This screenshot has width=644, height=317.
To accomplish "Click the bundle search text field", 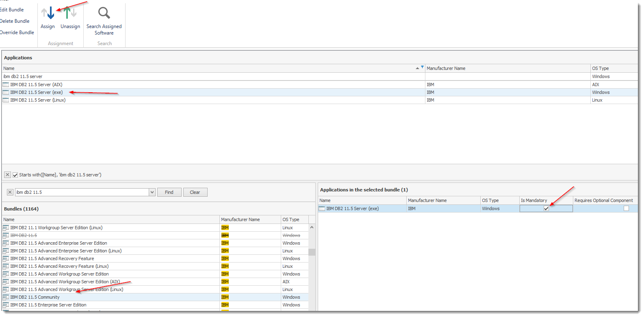I will [x=82, y=192].
